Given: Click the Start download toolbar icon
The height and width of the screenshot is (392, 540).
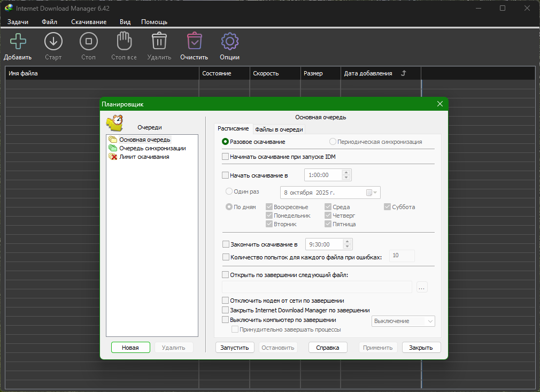Looking at the screenshot, I should coord(53,42).
